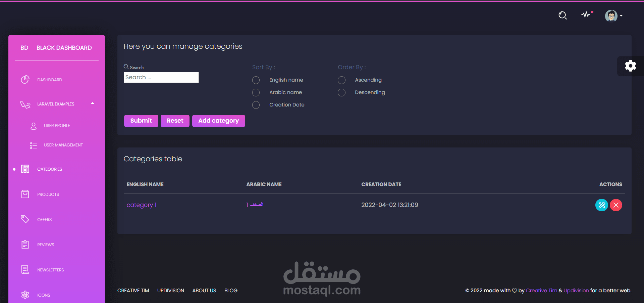Open CREATIVE TIM footer link
The image size is (644, 303).
pyautogui.click(x=133, y=291)
